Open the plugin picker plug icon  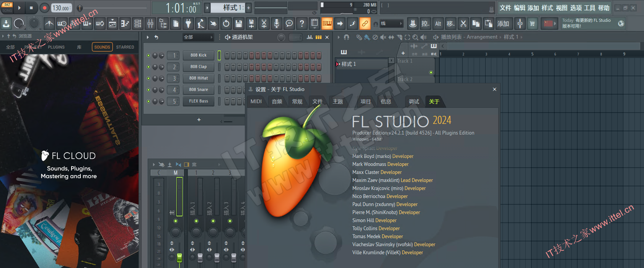[x=188, y=24]
